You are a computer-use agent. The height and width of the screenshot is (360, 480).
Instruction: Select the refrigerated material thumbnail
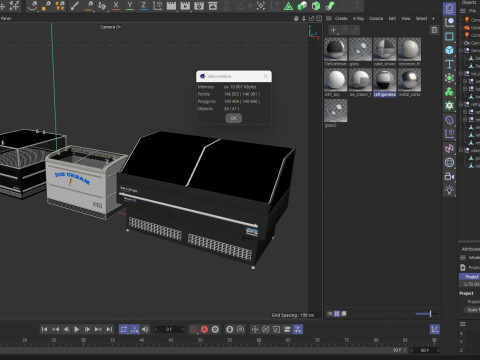pos(385,80)
